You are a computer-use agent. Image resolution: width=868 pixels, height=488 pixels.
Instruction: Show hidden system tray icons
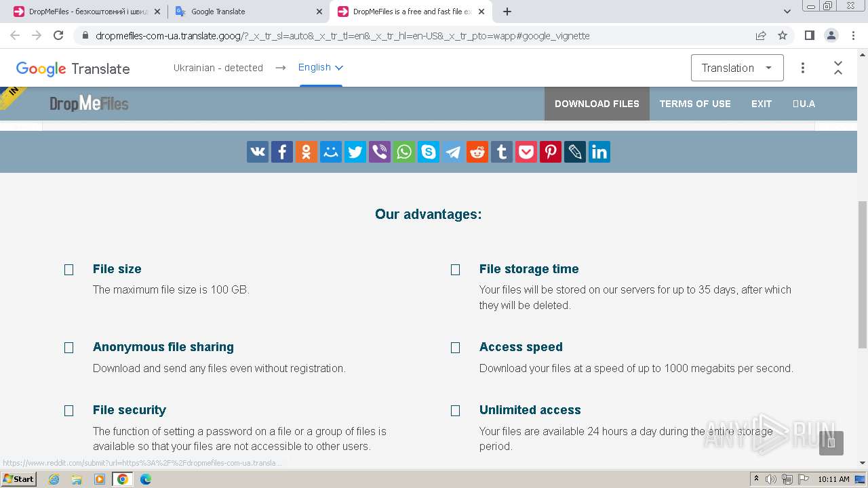[x=756, y=479]
